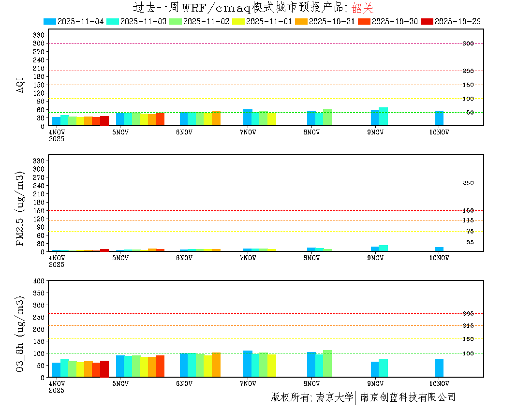Click the 2025-10-30 orange-red legend swatch
The height and width of the screenshot is (411, 532).
pos(364,21)
